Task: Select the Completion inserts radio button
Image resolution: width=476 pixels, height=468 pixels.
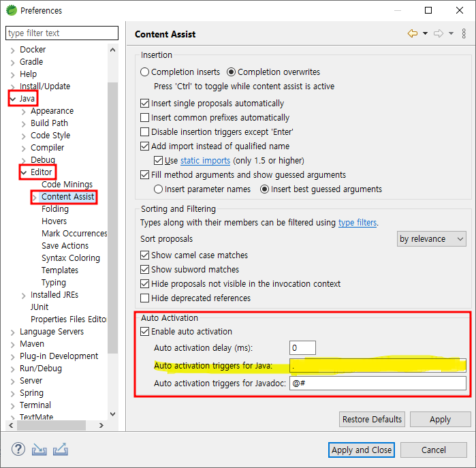Action: click(144, 72)
